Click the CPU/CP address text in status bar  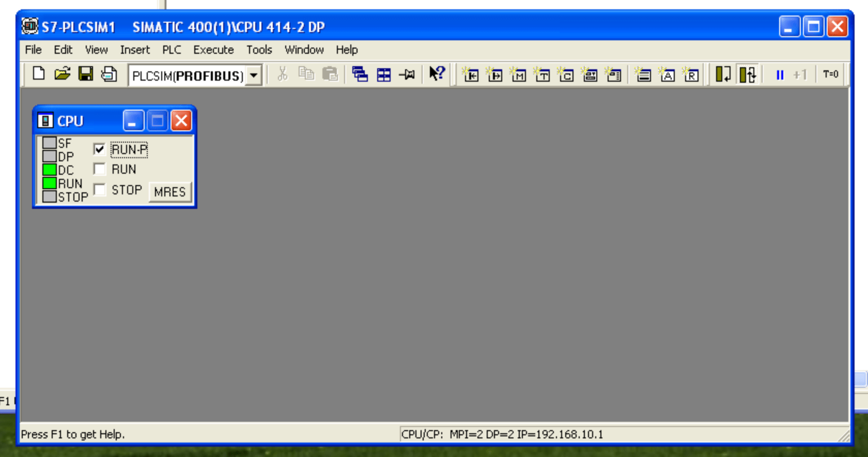(x=502, y=434)
